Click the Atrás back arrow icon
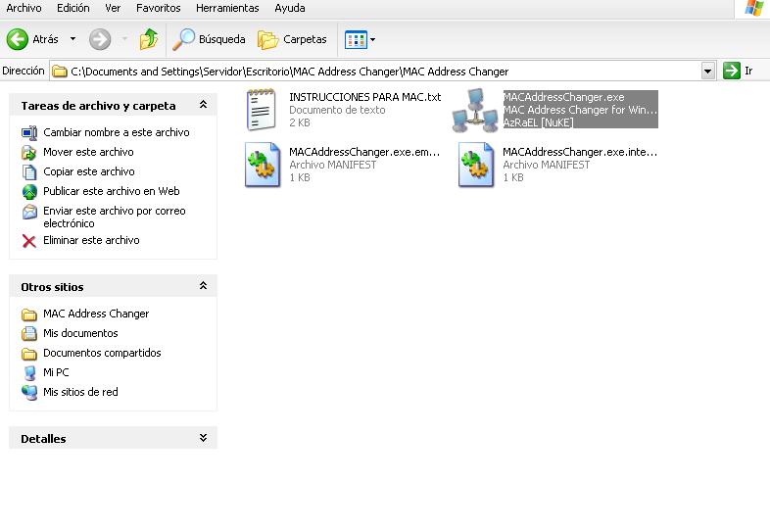Image resolution: width=770 pixels, height=532 pixels. coord(18,39)
